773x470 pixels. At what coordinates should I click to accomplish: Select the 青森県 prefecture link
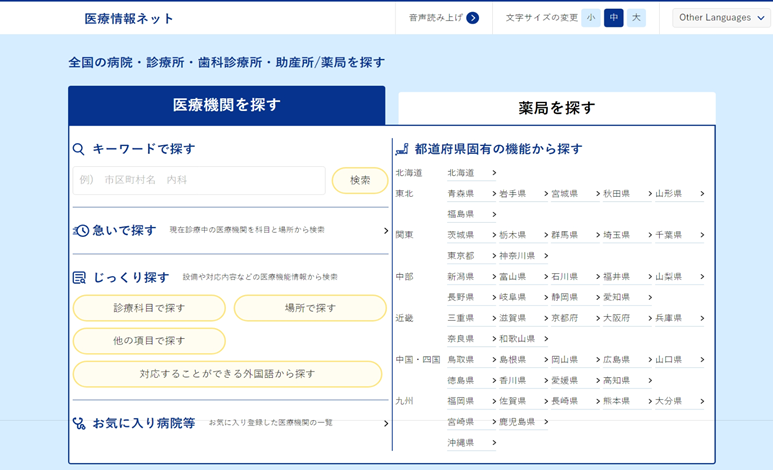[472, 193]
